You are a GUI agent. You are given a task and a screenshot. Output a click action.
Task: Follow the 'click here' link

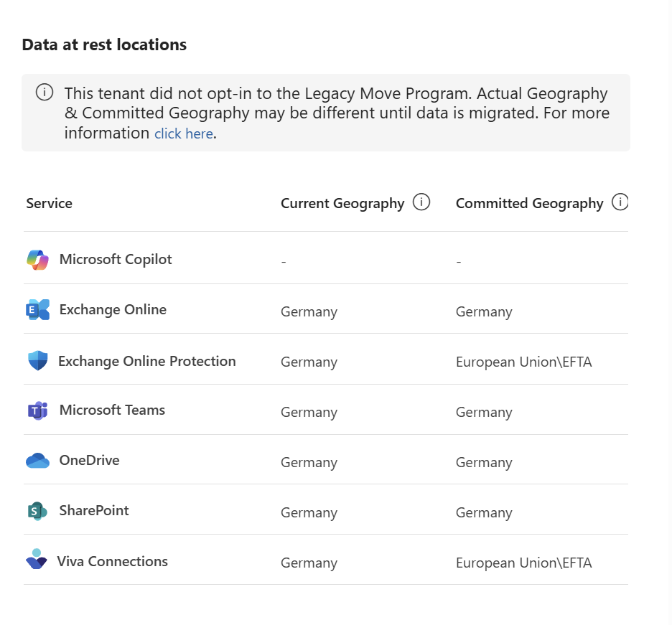(183, 133)
